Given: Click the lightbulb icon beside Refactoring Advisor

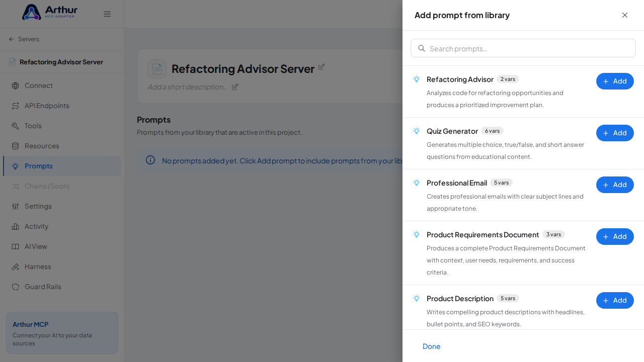Looking at the screenshot, I should click(417, 79).
